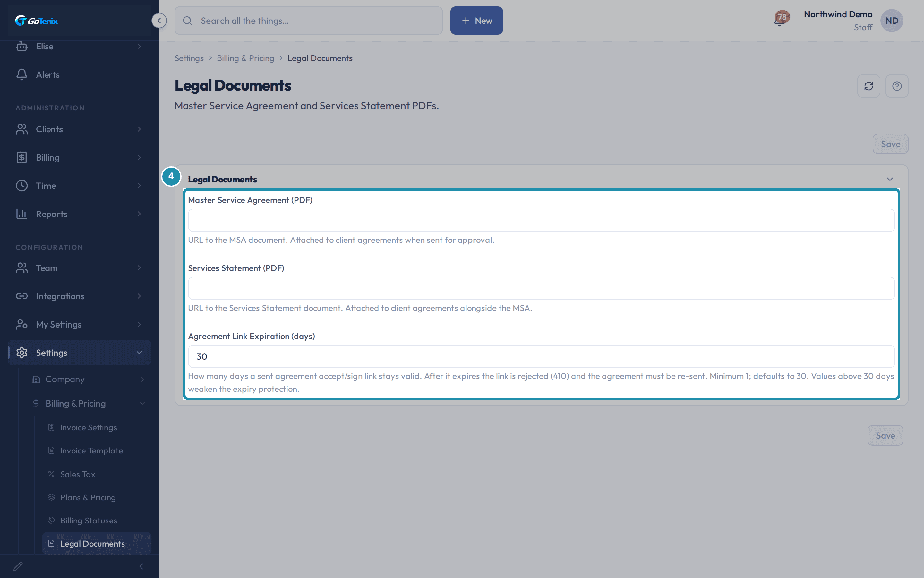Viewport: 924px width, 578px height.
Task: Click the Integrations link icon
Action: [x=22, y=296]
